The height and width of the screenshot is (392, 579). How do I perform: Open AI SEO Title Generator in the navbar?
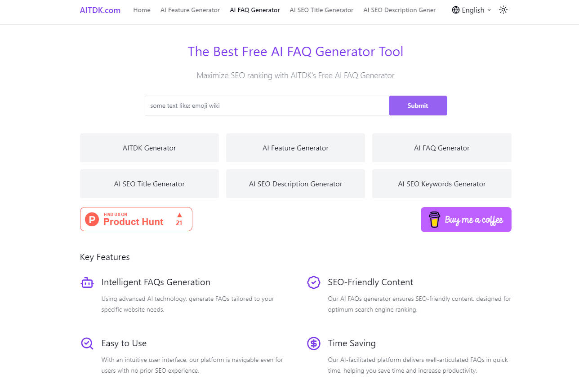(x=321, y=10)
